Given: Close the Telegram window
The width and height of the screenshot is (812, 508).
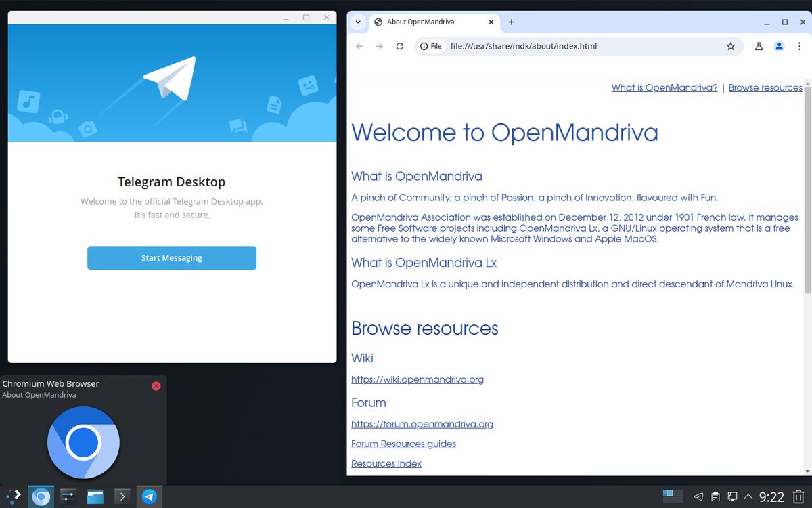Looking at the screenshot, I should pyautogui.click(x=327, y=18).
